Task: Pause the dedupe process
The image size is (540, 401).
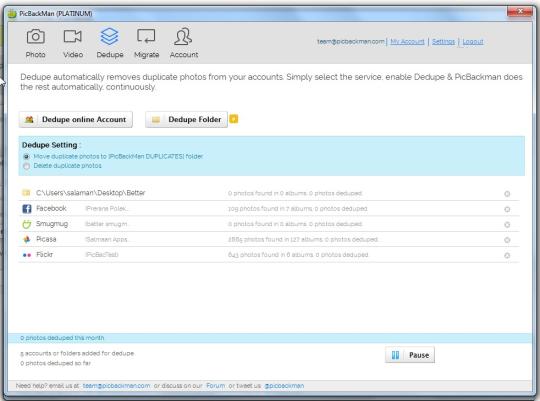Action: [x=410, y=355]
